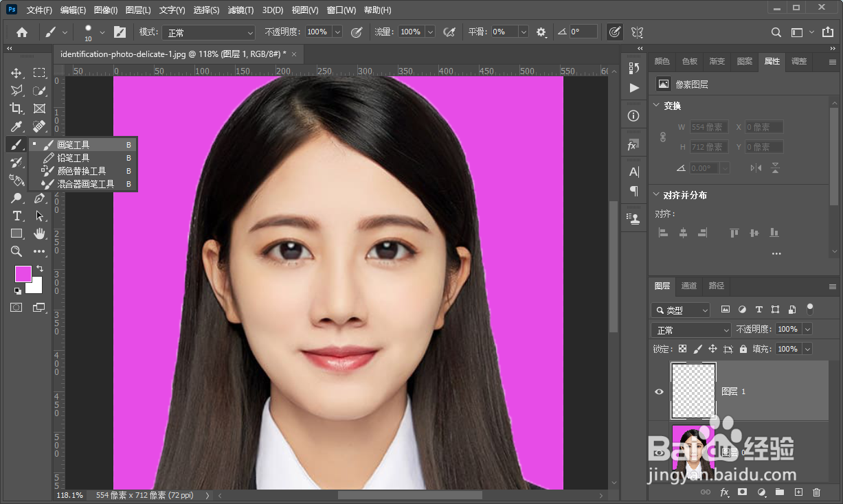
Task: Select the Crop tool
Action: 16,108
